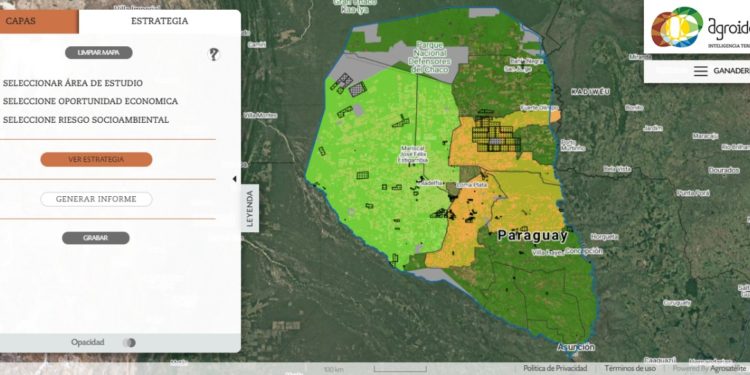The height and width of the screenshot is (375, 750).
Task: Open Términos de uso link
Action: [x=630, y=368]
